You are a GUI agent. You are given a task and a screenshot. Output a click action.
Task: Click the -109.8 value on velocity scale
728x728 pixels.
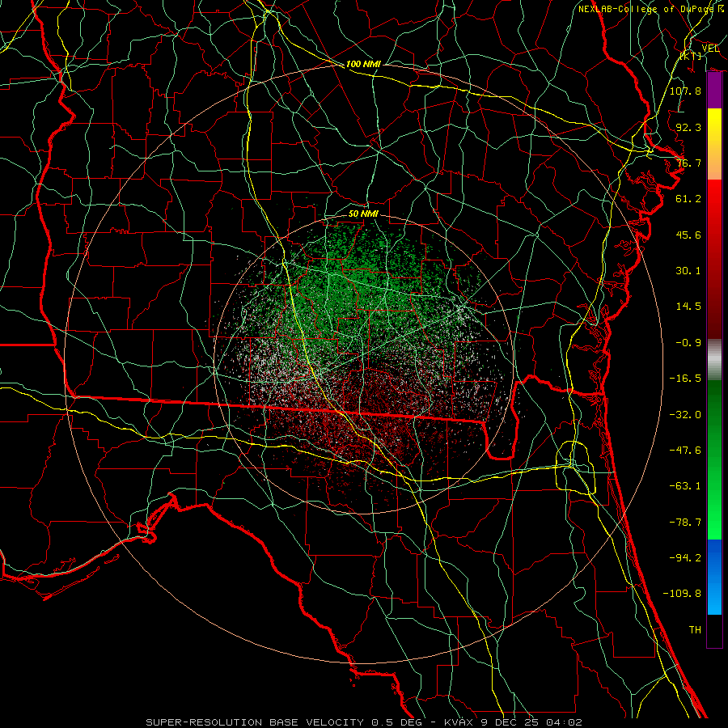click(682, 594)
